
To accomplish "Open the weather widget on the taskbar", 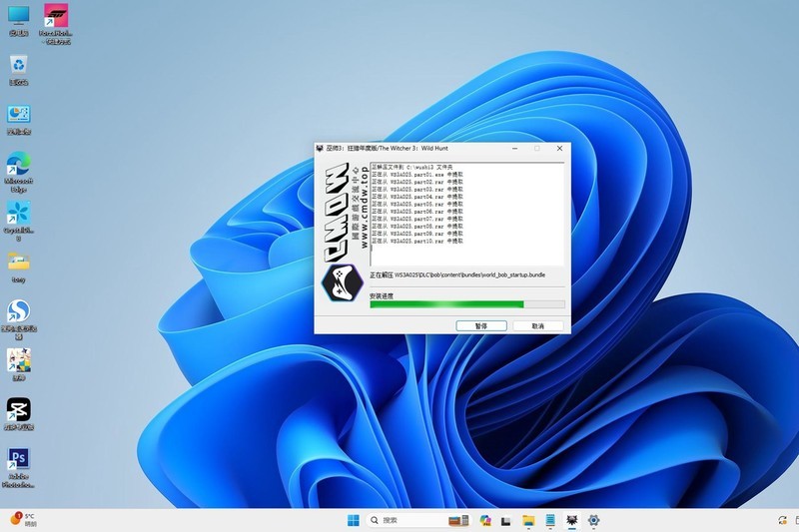I will [23, 519].
